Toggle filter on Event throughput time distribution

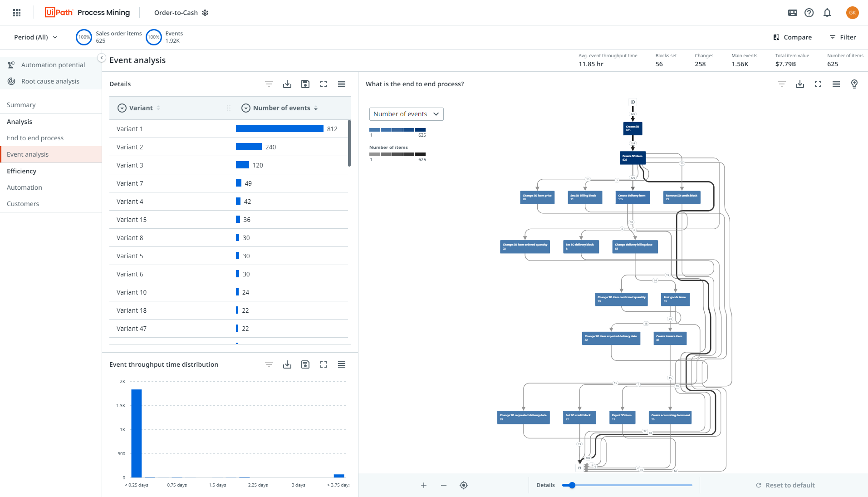tap(269, 364)
